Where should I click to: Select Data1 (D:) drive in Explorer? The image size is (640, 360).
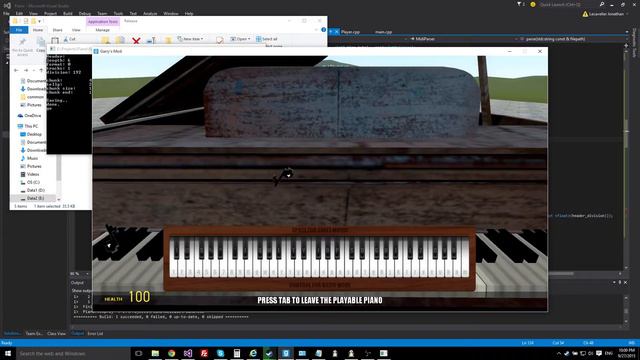[33, 190]
